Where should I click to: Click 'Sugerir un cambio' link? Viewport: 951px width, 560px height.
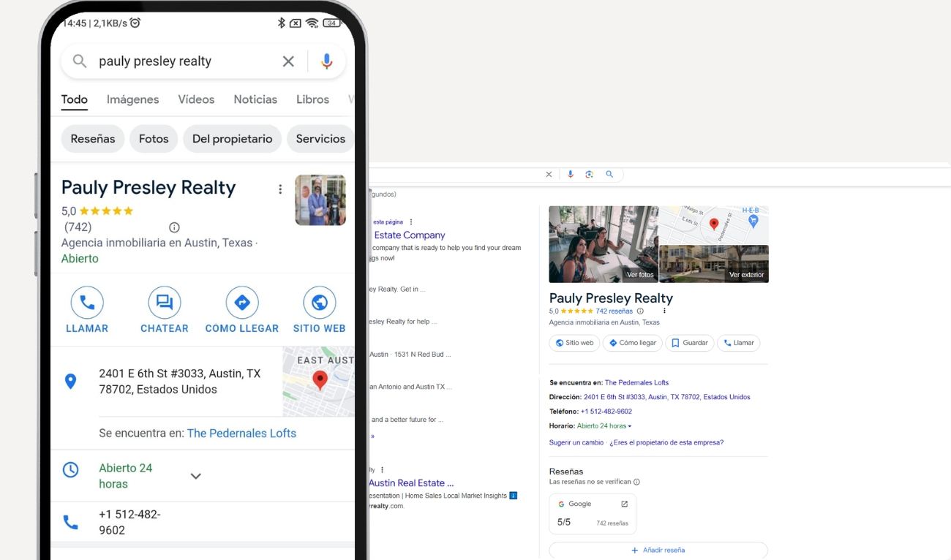[x=576, y=442]
